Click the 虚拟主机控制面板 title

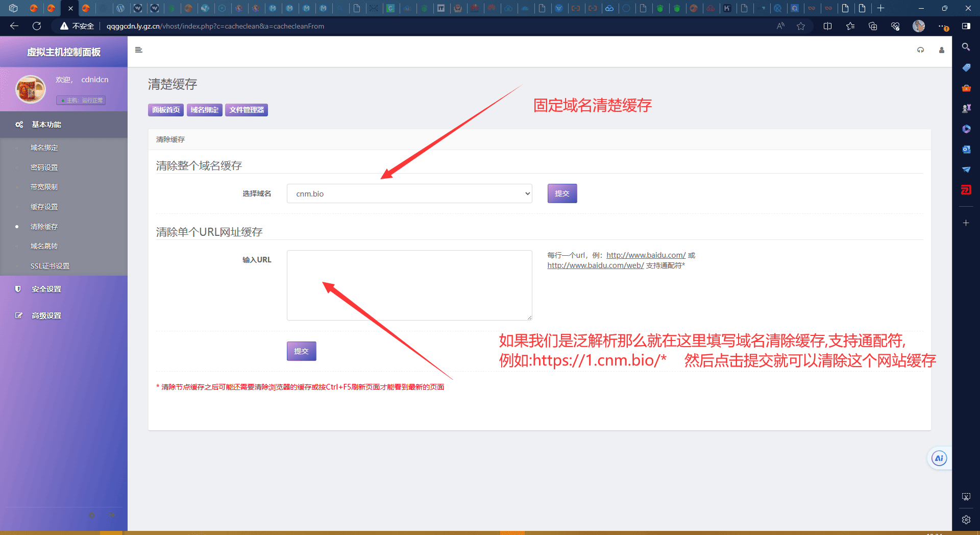(64, 52)
